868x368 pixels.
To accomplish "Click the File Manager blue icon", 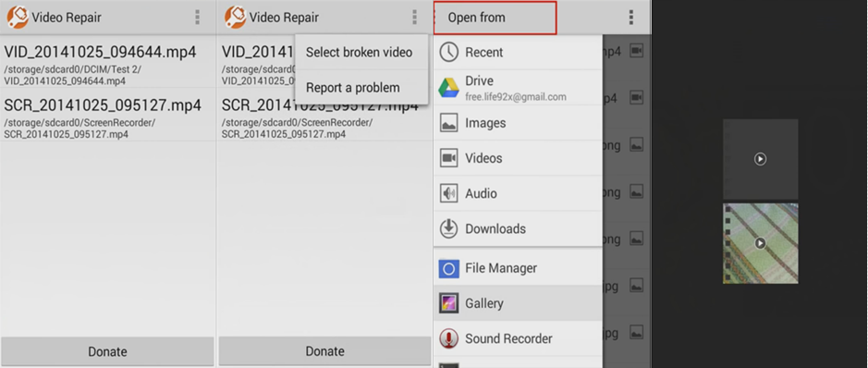I will click(x=448, y=269).
